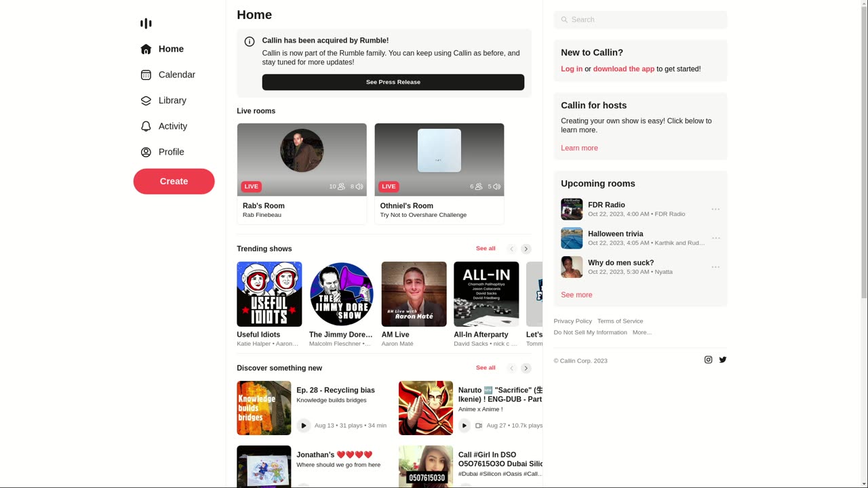
Task: Click LIVE badge on Rab's Room
Action: (x=251, y=186)
